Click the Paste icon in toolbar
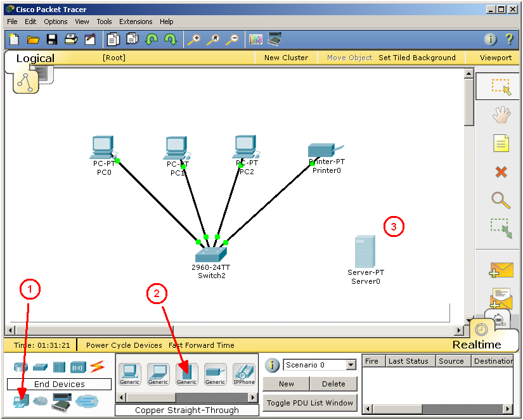 point(132,39)
